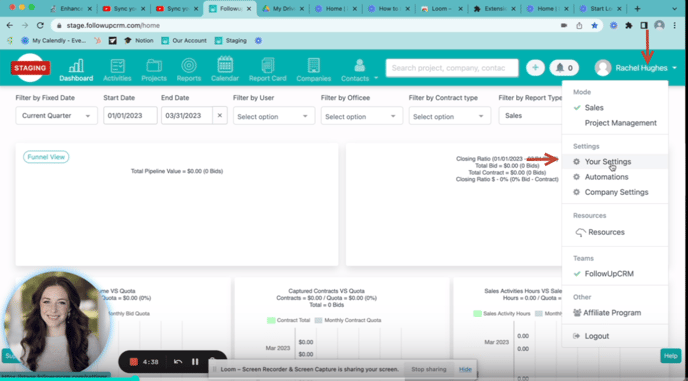Open Chrome three-dot menu
This screenshot has width=688, height=381.
[x=675, y=25]
